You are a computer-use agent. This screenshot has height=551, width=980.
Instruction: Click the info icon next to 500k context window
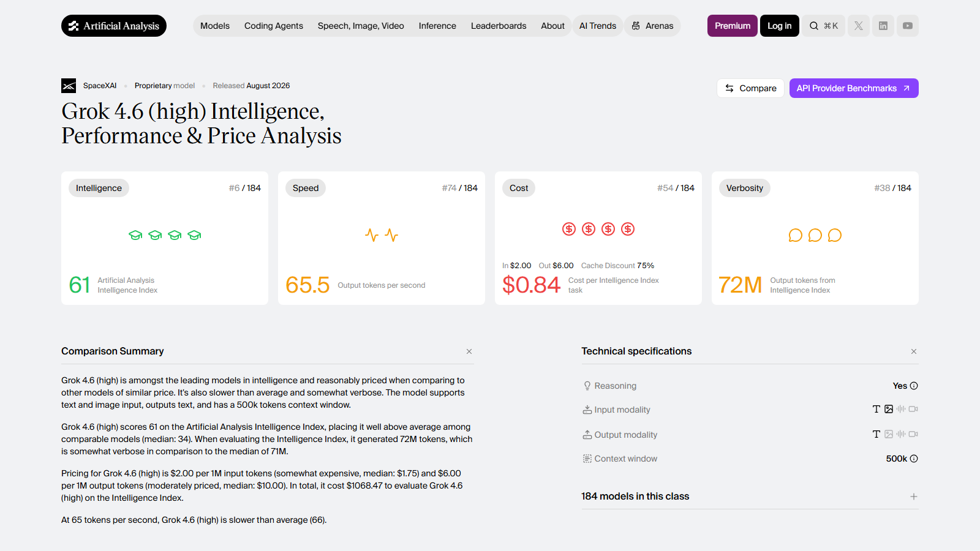point(914,459)
